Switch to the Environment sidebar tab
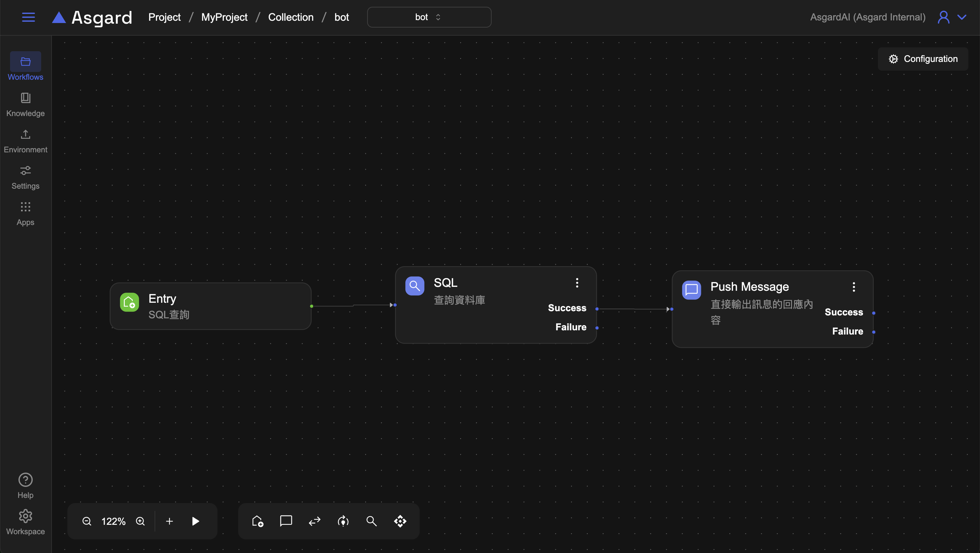980x553 pixels. pos(26,141)
